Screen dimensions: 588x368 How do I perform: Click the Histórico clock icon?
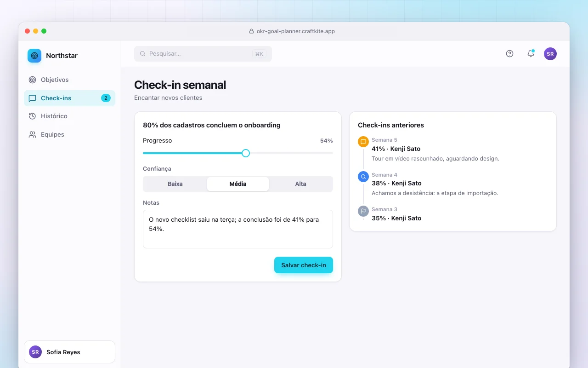coord(32,116)
